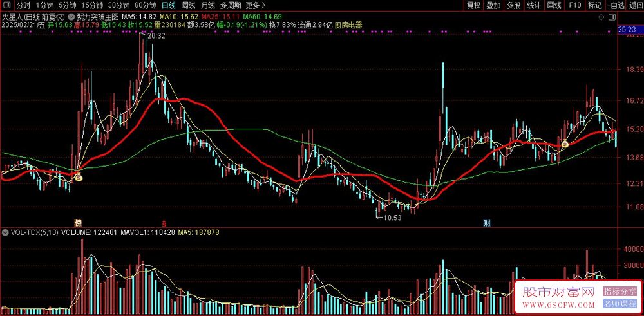The width and height of the screenshot is (644, 316).
Task: Click the money bag signal near 12.31 low
Action: coord(78,177)
